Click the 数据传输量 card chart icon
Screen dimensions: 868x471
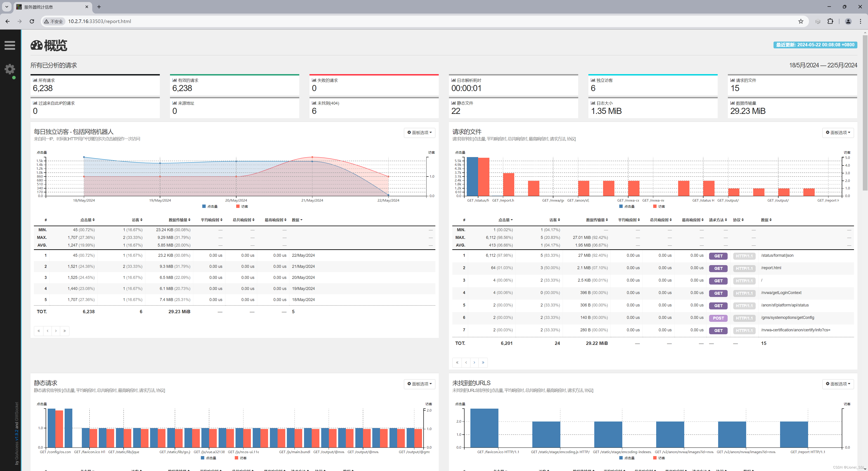pos(733,103)
